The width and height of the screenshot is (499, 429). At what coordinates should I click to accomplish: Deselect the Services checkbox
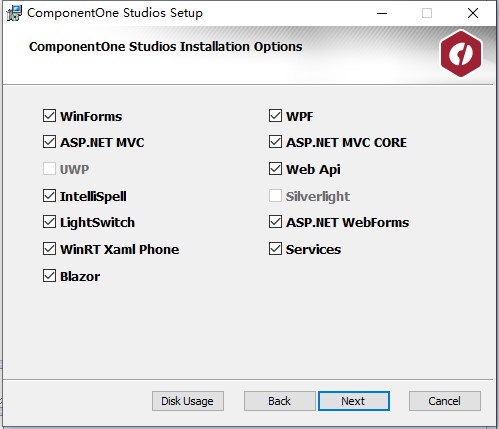(x=275, y=249)
